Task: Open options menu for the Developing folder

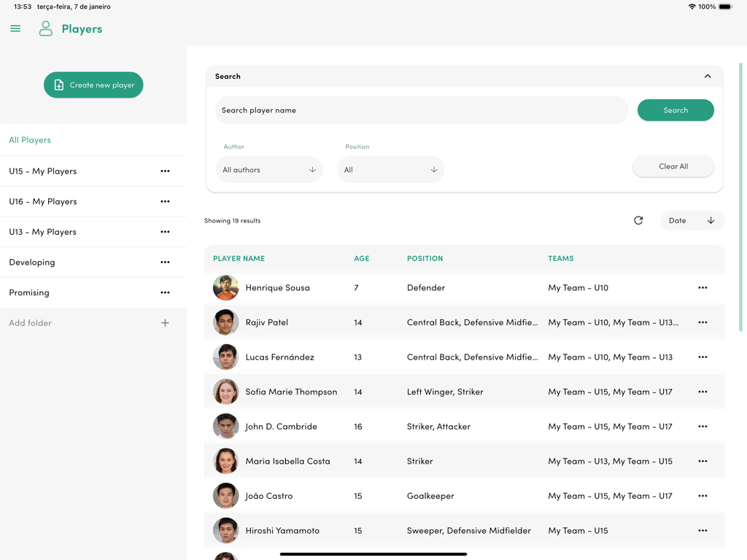Action: pyautogui.click(x=165, y=262)
